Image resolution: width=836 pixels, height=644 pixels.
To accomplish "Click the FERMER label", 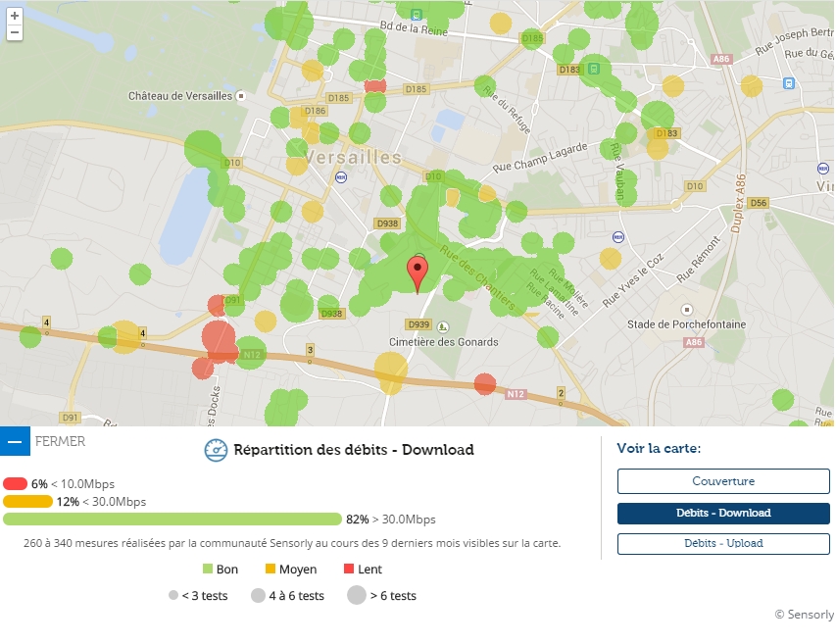I will pos(60,441).
